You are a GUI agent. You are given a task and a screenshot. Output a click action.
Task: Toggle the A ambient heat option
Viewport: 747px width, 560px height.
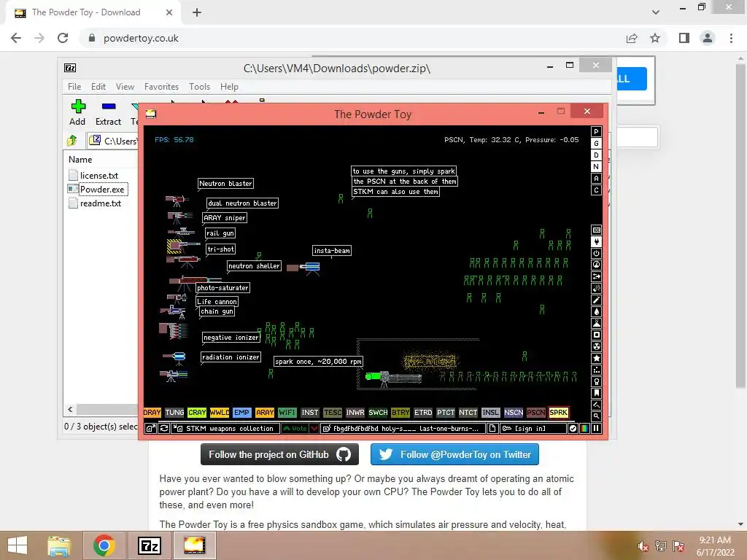click(596, 179)
